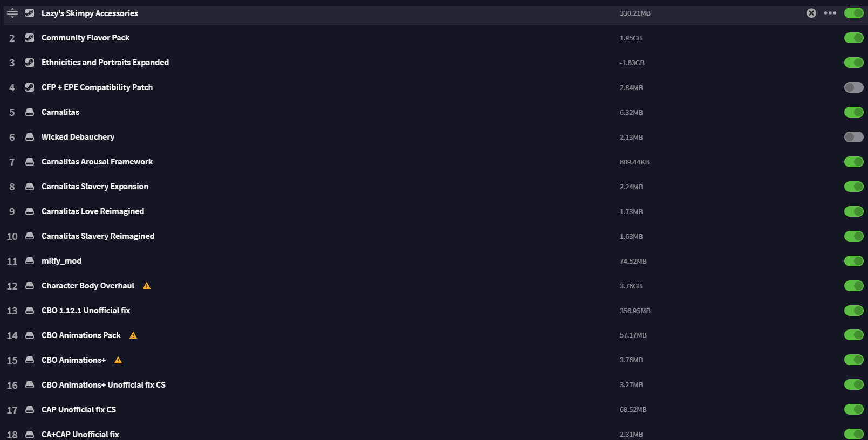Click the warning triangle beside CBO Animations Pack
The image size is (868, 440).
click(x=133, y=335)
